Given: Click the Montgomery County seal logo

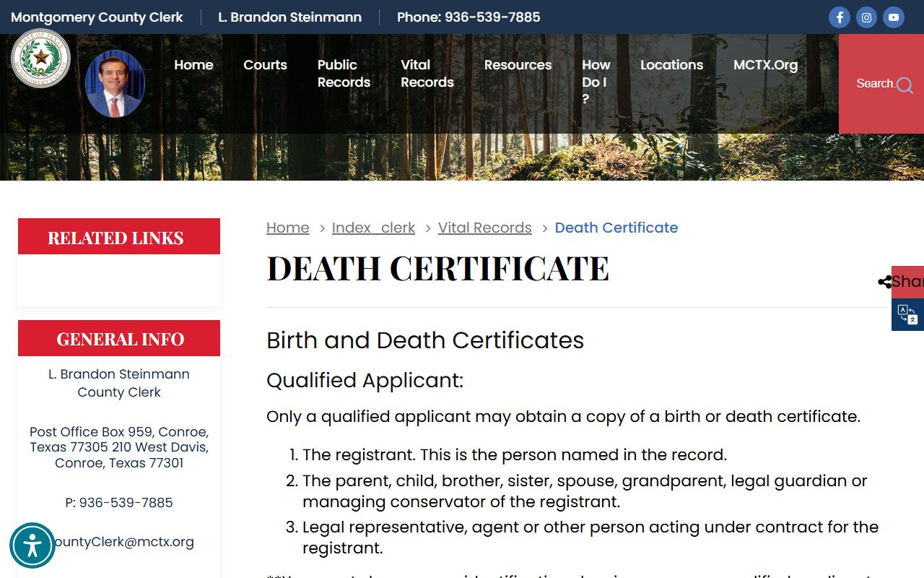Looking at the screenshot, I should pyautogui.click(x=41, y=58).
